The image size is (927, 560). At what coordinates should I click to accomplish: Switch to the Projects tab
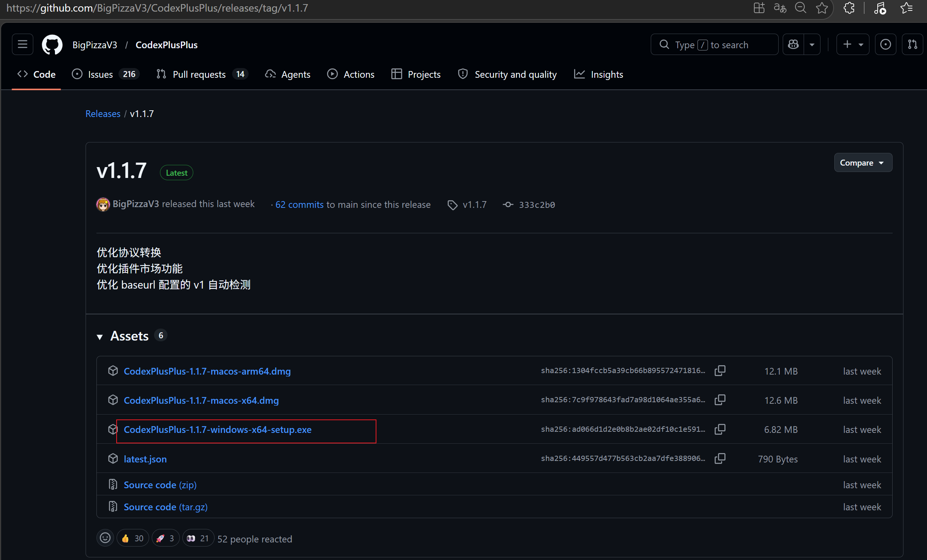(416, 74)
